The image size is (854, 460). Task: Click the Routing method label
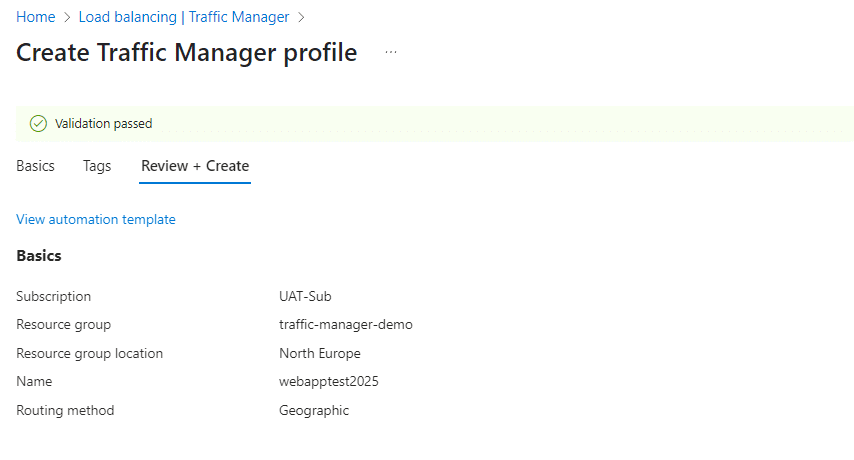pyautogui.click(x=65, y=410)
